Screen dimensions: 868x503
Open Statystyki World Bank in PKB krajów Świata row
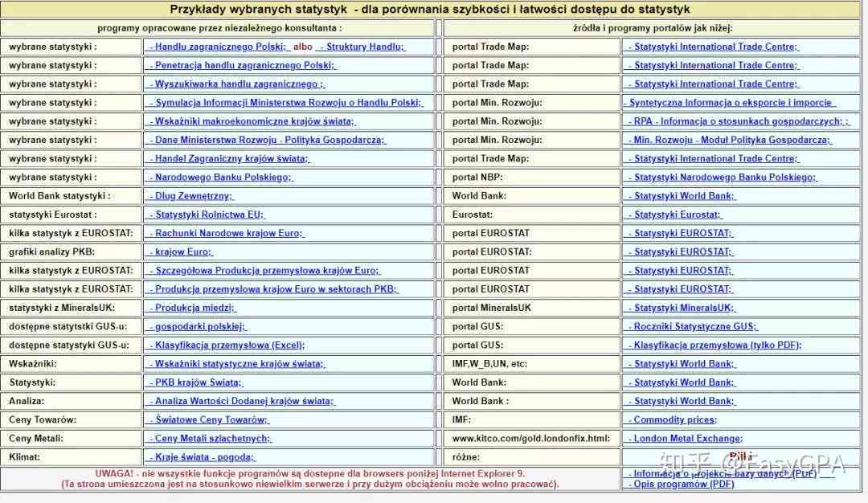(680, 383)
